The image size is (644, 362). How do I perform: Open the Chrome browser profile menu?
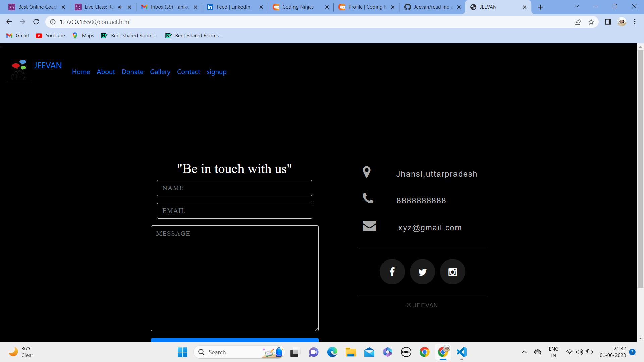tap(622, 22)
